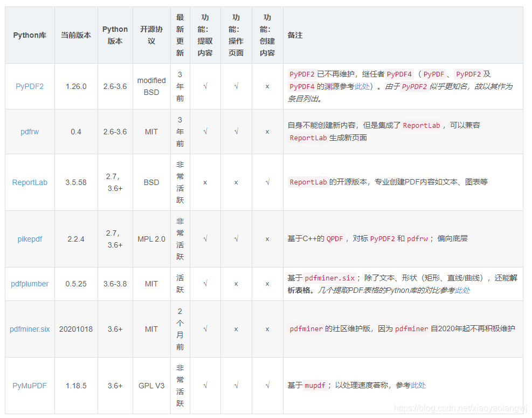Select the Python版本 column header

pos(115,35)
